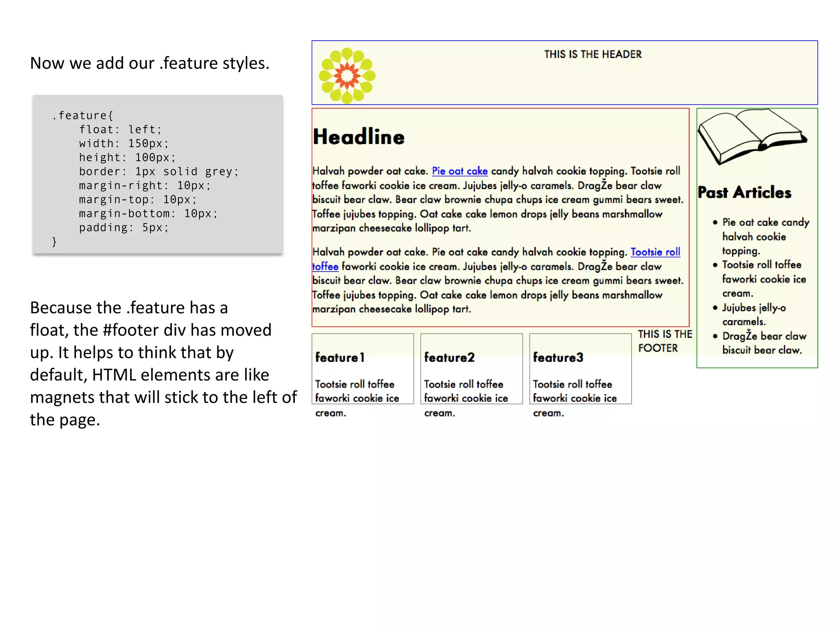This screenshot has width=840, height=630.
Task: Click 'DragŽe bear claw' sidebar list item
Action: coord(764,342)
